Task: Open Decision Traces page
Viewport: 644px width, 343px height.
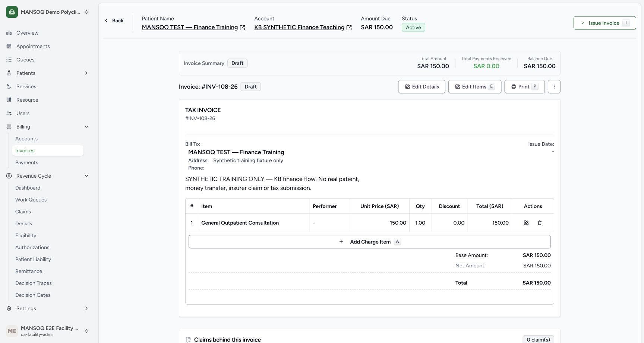Action: (48, 283)
